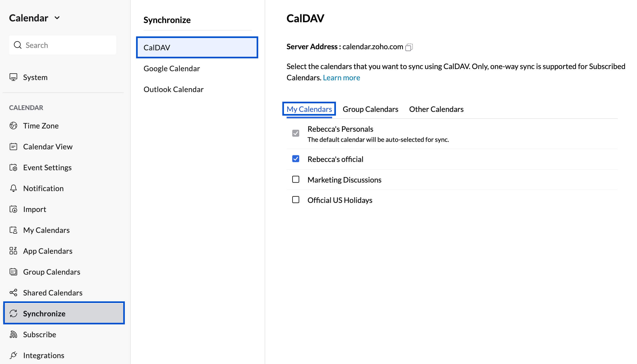Enable Official US Holidays calendar sync
Viewport: 637px width, 364px height.
pyautogui.click(x=296, y=200)
